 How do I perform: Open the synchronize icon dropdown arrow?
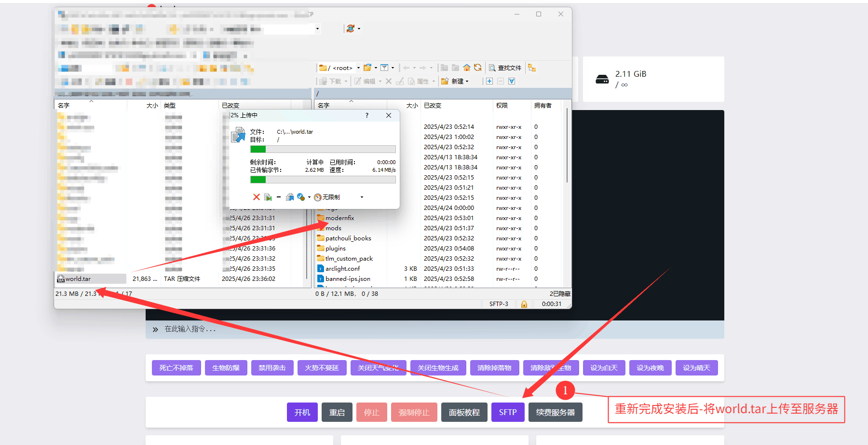[359, 28]
